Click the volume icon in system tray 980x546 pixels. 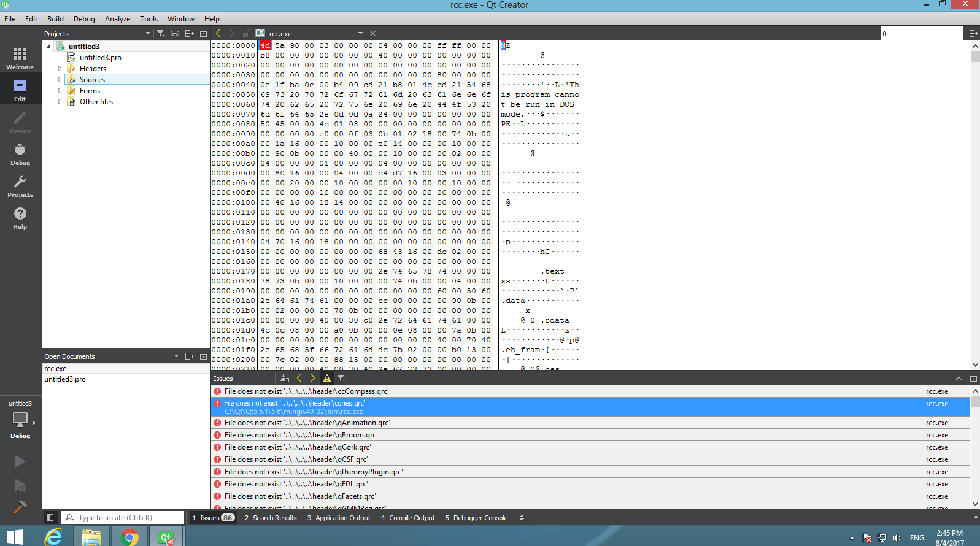897,538
